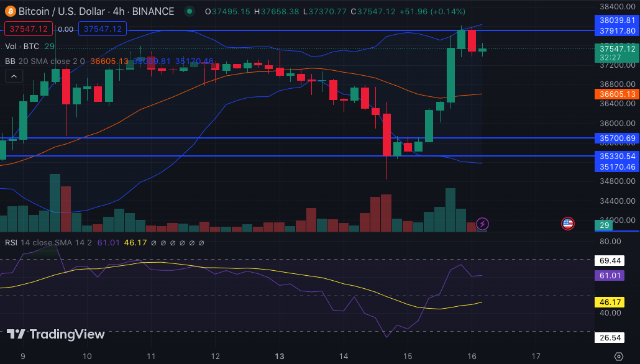Click the +51.96 (+0.14%) change value
Image resolution: width=640 pixels, height=364 pixels.
[432, 11]
